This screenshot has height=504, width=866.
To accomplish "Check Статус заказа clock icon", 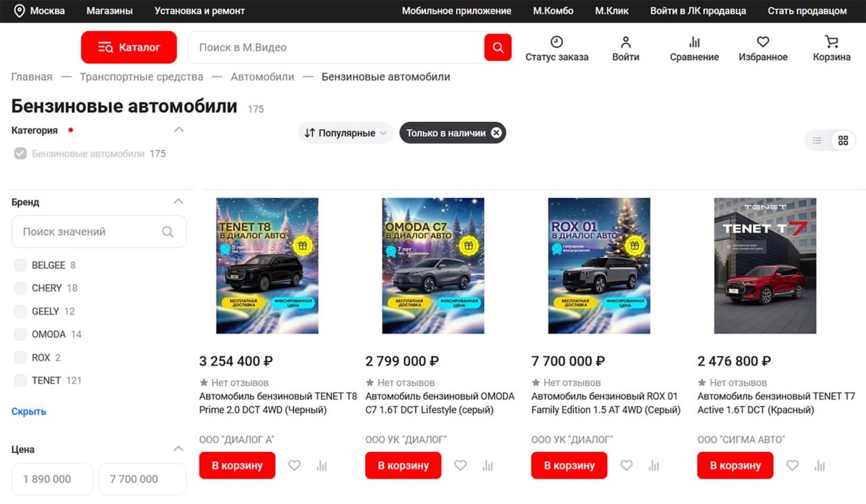I will click(556, 42).
